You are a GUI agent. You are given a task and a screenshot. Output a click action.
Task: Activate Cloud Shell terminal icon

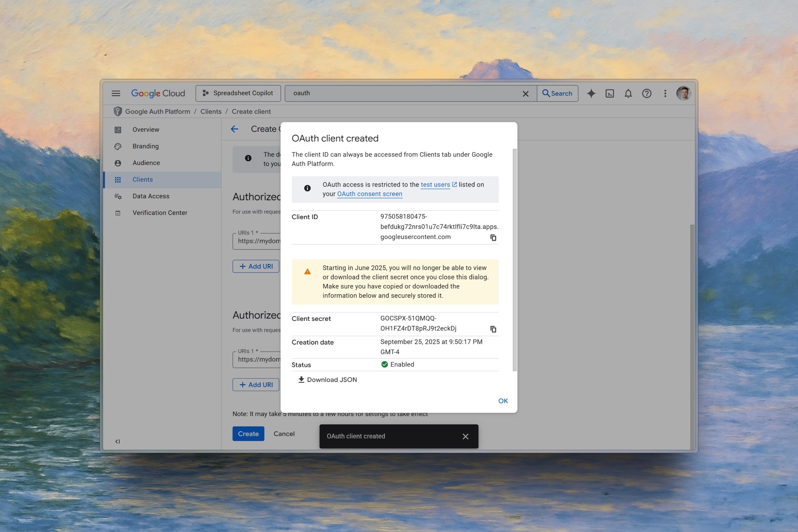610,94
